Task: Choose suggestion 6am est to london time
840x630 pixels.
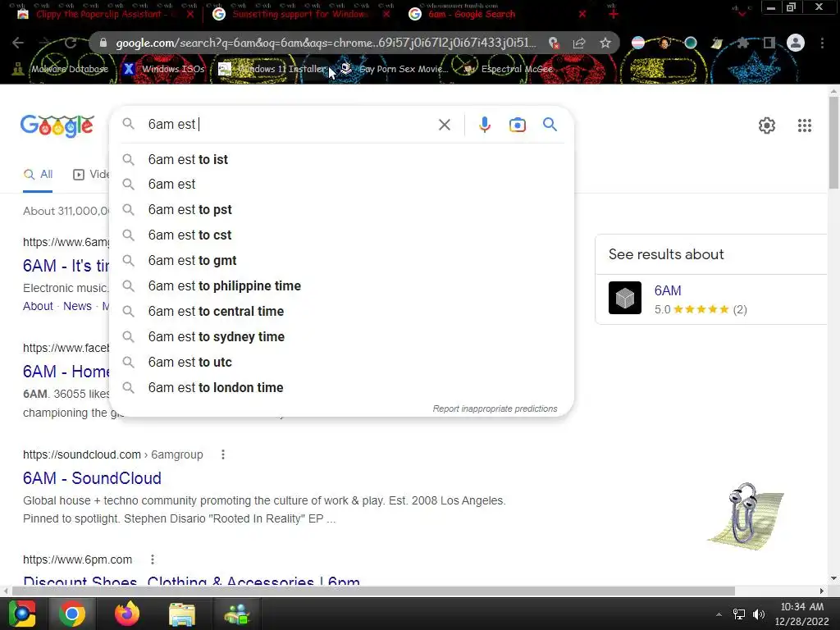Action: (x=342, y=388)
